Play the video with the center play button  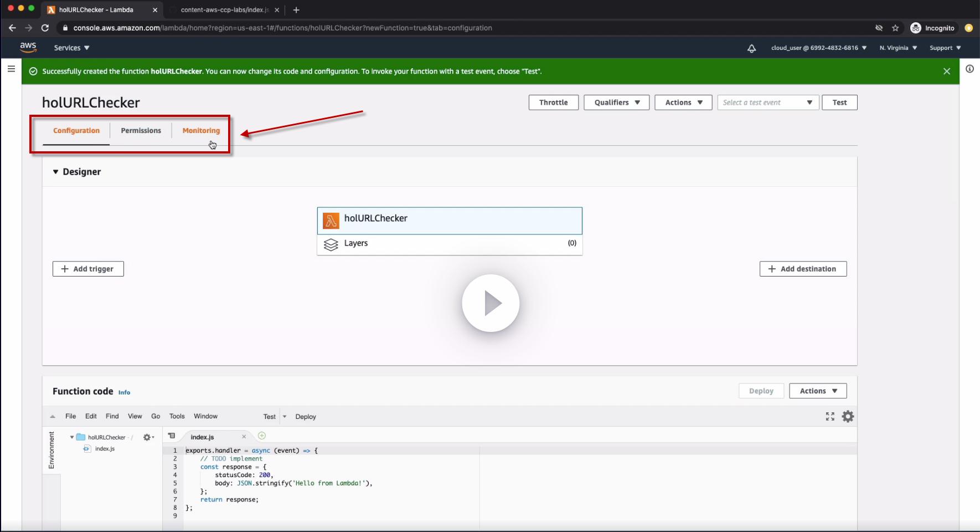(x=491, y=303)
